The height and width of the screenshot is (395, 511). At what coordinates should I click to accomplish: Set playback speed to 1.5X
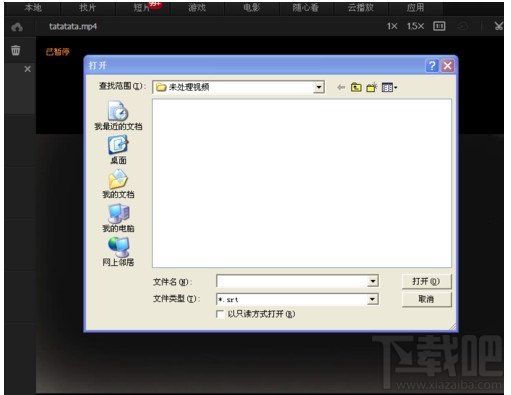coord(415,26)
